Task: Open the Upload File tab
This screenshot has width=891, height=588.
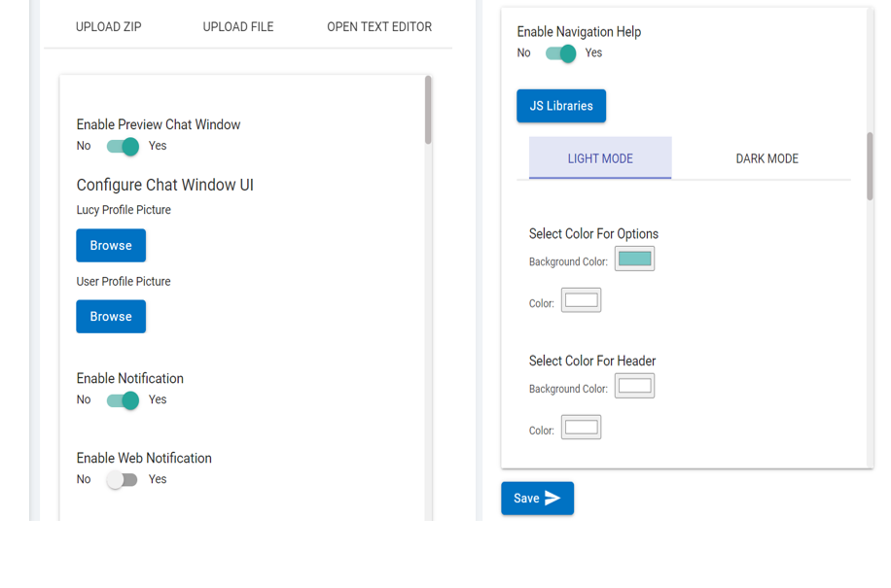Action: [x=238, y=27]
